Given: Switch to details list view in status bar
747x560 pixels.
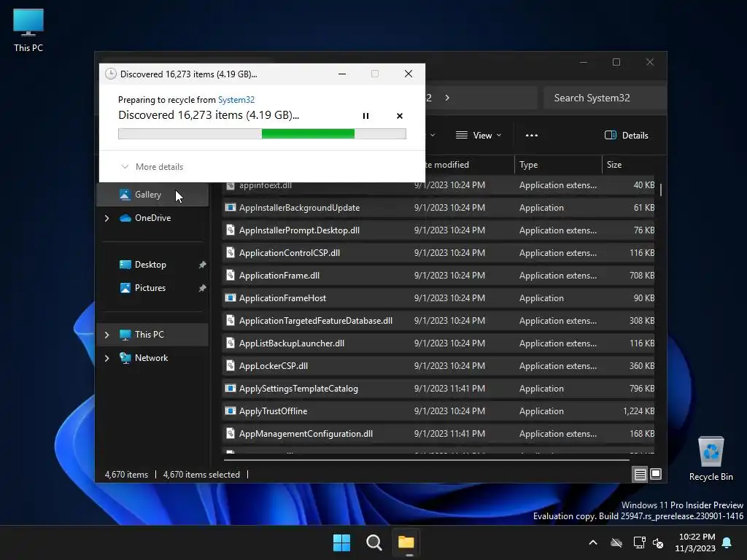Looking at the screenshot, I should [x=640, y=474].
